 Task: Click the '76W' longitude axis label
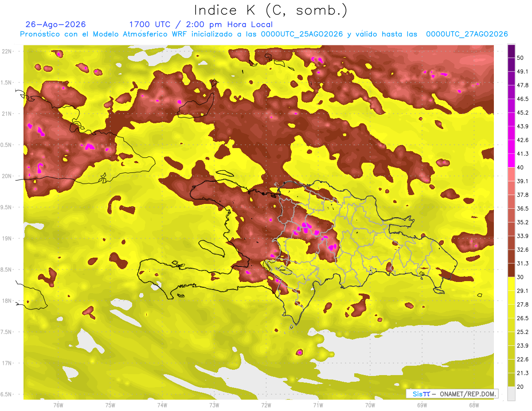point(58,405)
